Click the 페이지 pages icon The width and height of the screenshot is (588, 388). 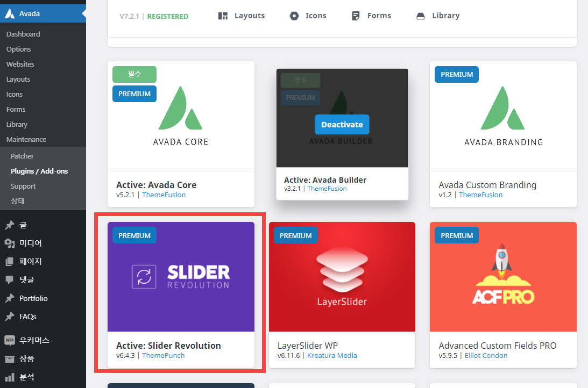point(10,261)
